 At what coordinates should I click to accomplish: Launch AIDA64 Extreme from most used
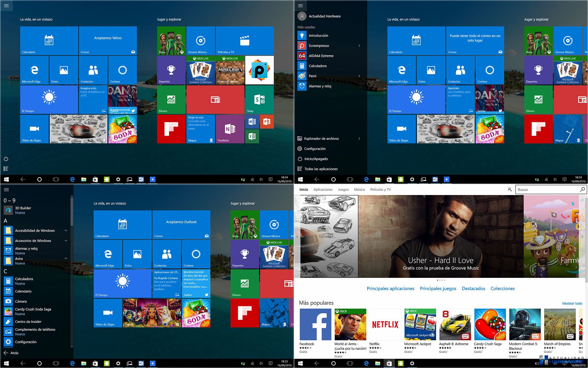[321, 56]
